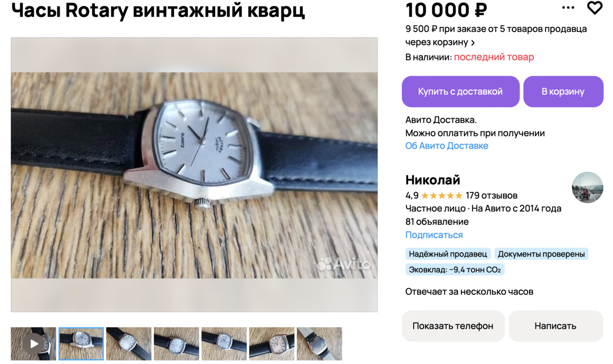Add item with В корзину button

point(563,91)
